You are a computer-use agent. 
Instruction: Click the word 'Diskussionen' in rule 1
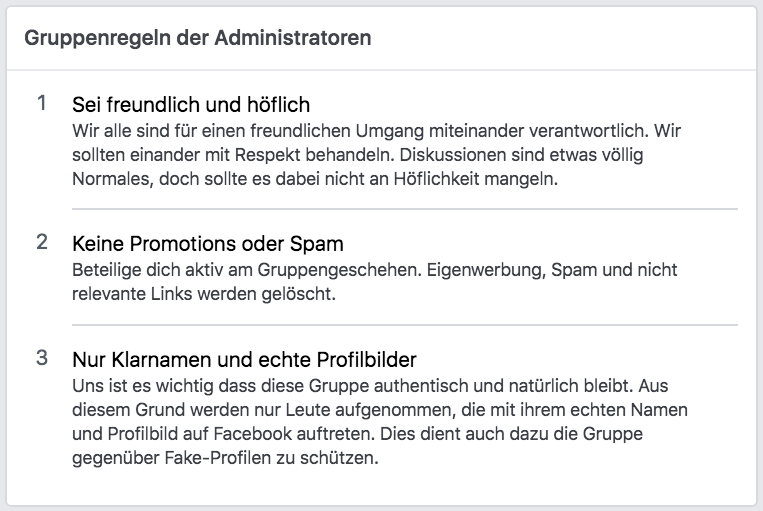(454, 155)
